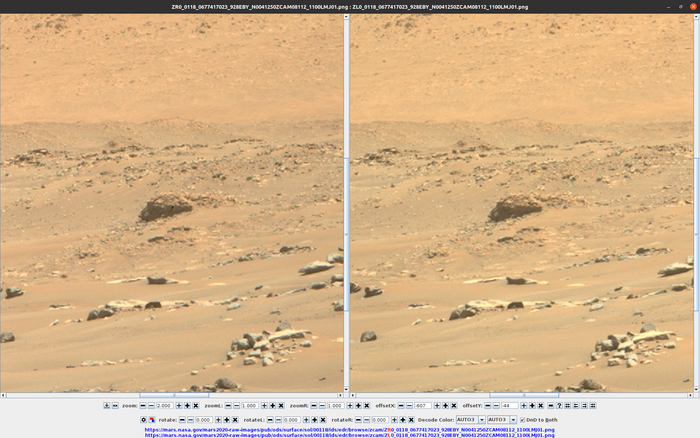Viewport: 700px width, 438px height.
Task: Focus the rotateR value field
Action: [380, 420]
